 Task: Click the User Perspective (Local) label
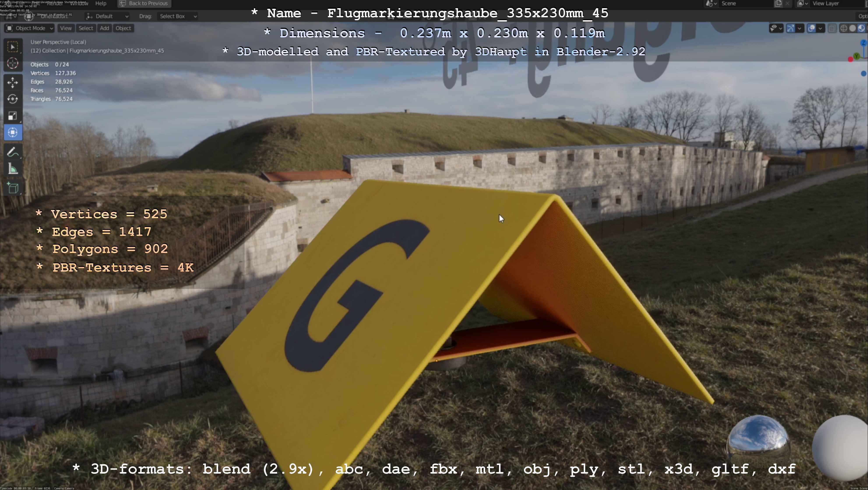point(58,42)
